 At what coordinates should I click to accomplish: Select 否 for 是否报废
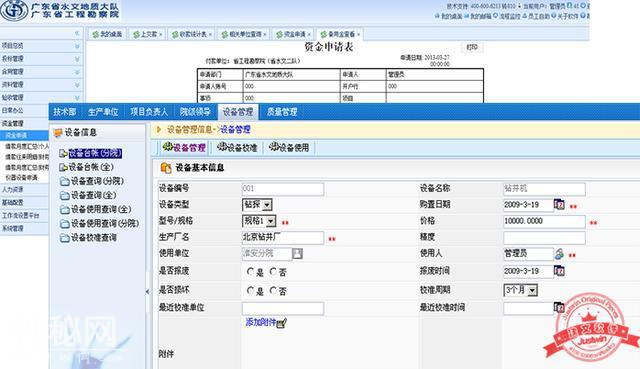pos(273,271)
